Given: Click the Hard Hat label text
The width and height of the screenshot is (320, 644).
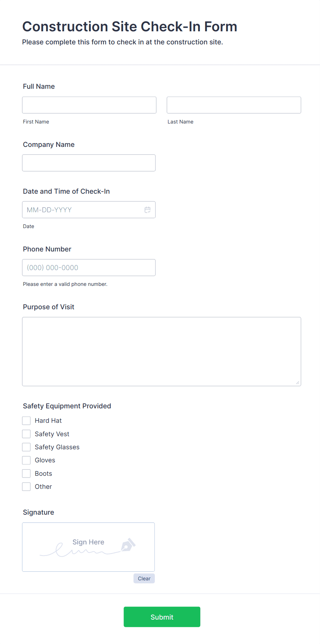Looking at the screenshot, I should pos(48,421).
